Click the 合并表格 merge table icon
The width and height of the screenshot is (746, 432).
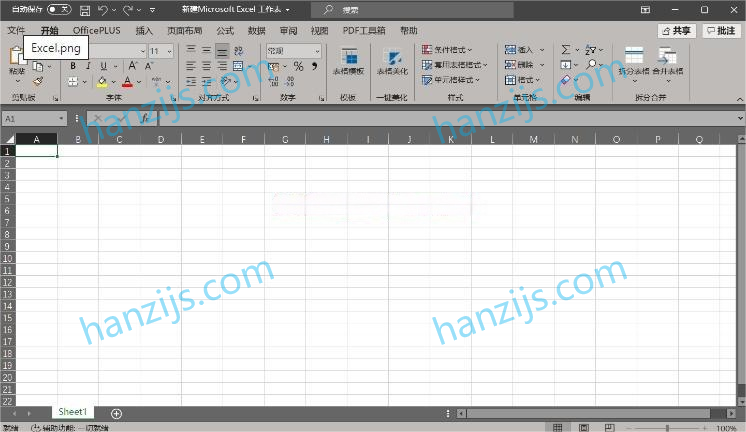(x=668, y=60)
